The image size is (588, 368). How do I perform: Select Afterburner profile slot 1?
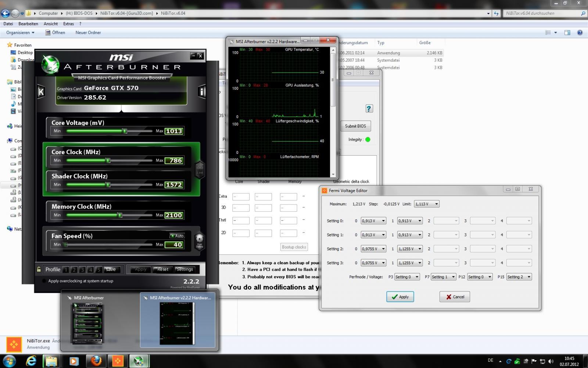pos(66,270)
